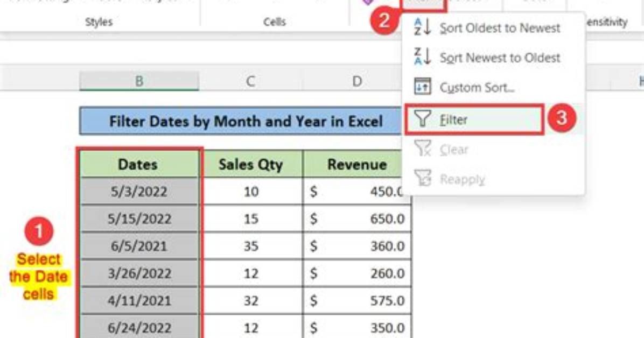Click the Styles group label
Image resolution: width=644 pixels, height=338 pixels.
pos(99,22)
